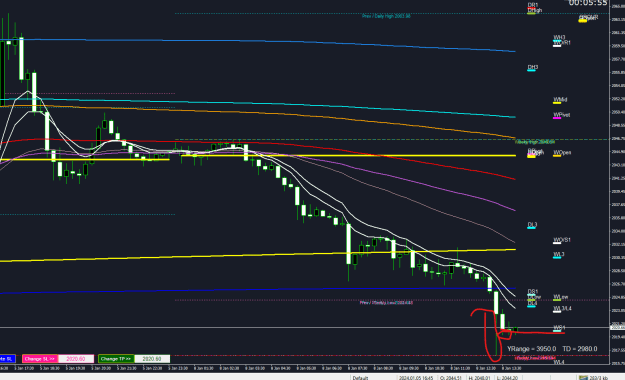
Task: Click the green Change TP >> button
Action: tap(116, 359)
